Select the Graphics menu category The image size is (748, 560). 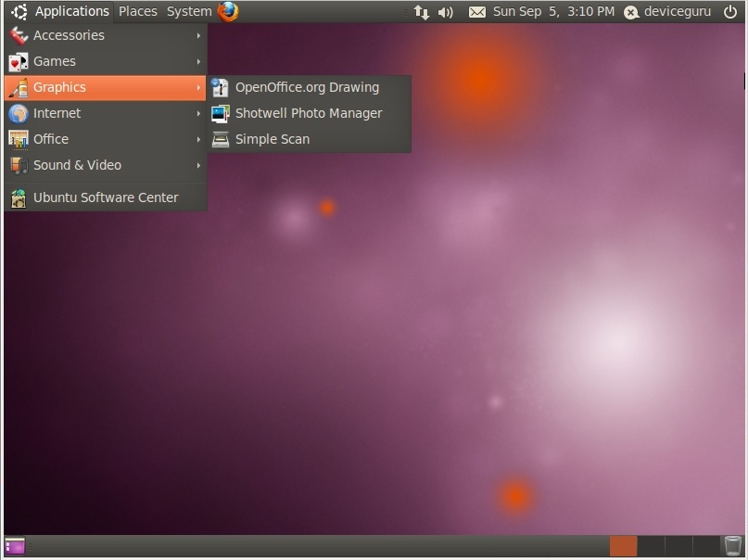click(106, 87)
